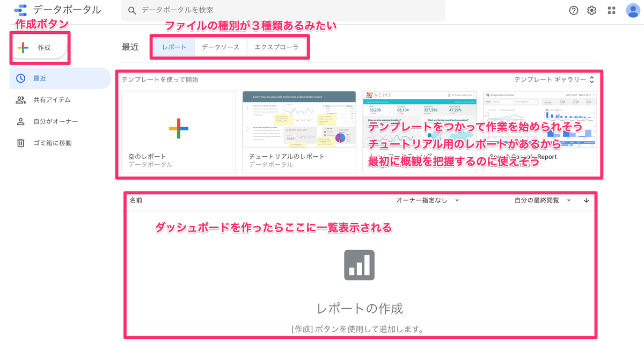
Task: Open the ACME template thumbnail
Action: [420, 132]
